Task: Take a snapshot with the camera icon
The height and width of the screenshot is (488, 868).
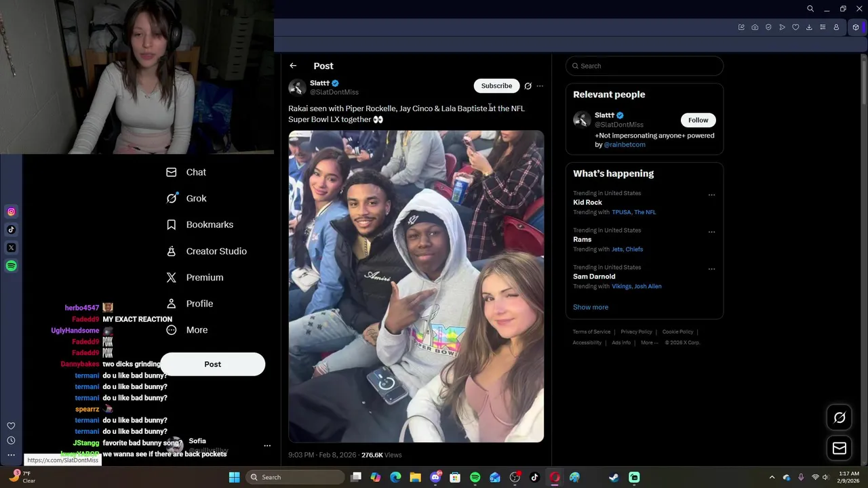Action: tap(755, 27)
